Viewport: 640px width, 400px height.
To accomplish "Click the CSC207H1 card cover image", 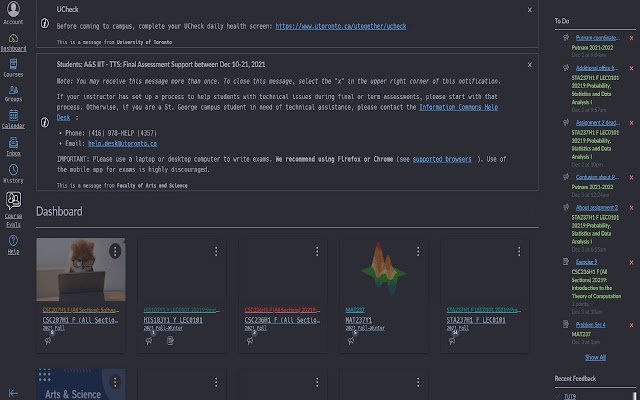I will click(x=81, y=269).
